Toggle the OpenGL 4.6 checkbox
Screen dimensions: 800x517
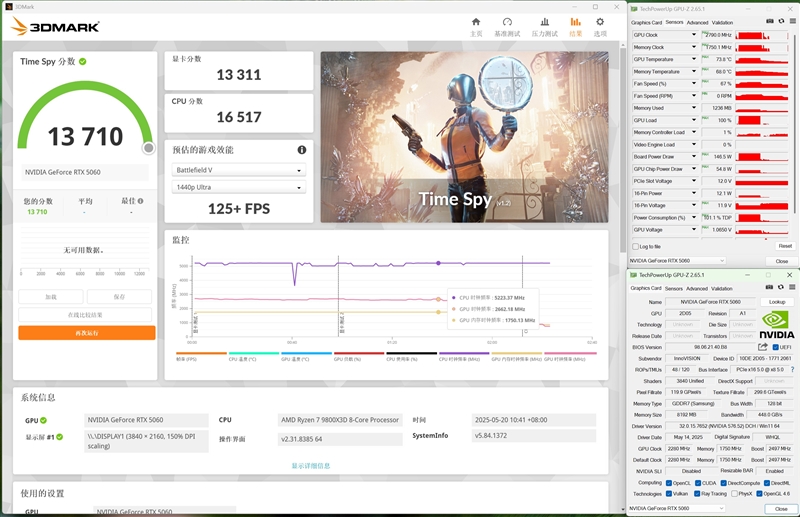pos(759,494)
